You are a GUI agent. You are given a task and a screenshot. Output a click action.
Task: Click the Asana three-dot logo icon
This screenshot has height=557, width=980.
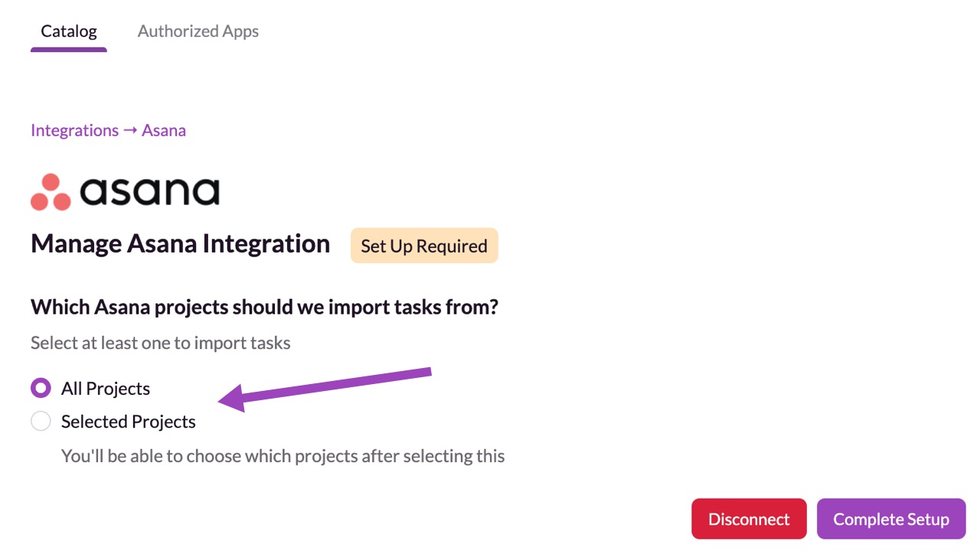pos(51,192)
